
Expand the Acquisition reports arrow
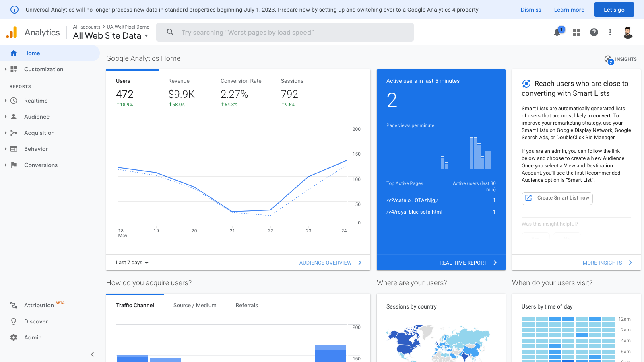click(6, 133)
